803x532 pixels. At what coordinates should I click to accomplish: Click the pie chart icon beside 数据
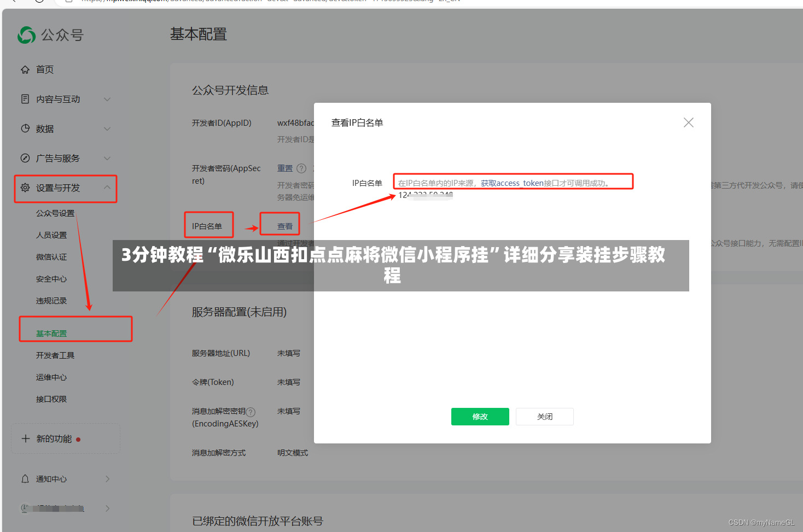click(25, 128)
